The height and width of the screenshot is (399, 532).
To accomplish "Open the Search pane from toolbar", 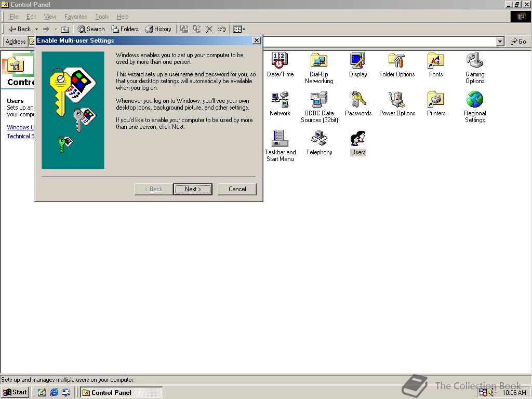I will point(91,29).
